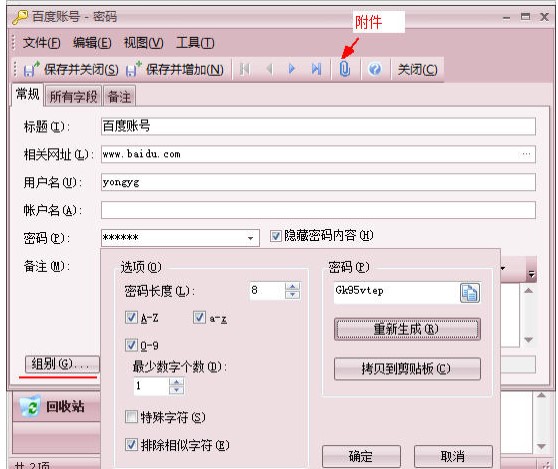Increase password length with up arrow

coord(293,286)
